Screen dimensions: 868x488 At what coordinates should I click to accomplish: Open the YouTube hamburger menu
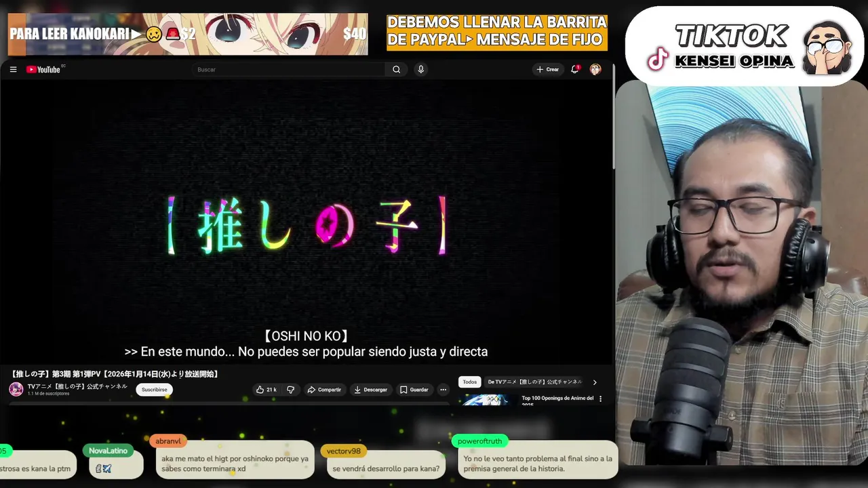click(x=13, y=69)
